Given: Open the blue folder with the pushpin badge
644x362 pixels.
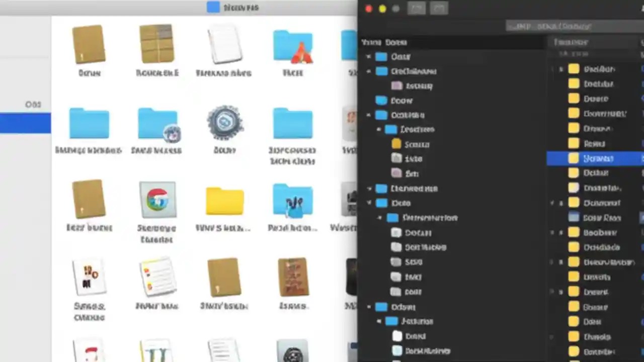Looking at the screenshot, I should 293,201.
